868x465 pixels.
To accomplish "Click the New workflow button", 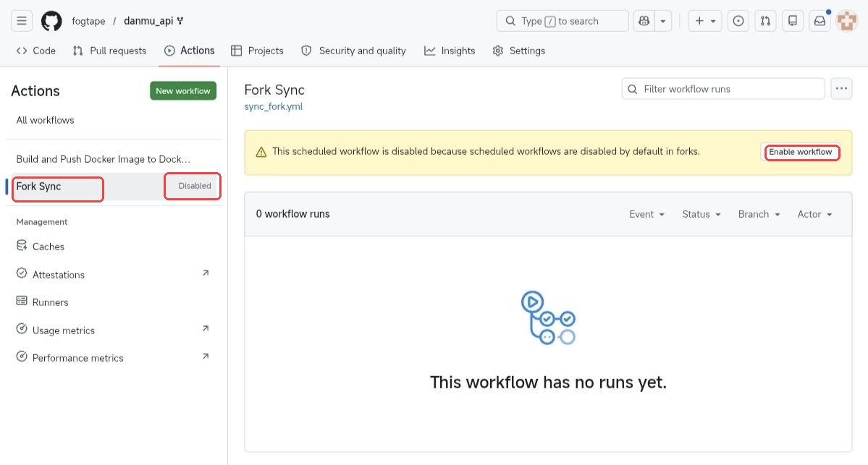I will pyautogui.click(x=182, y=90).
